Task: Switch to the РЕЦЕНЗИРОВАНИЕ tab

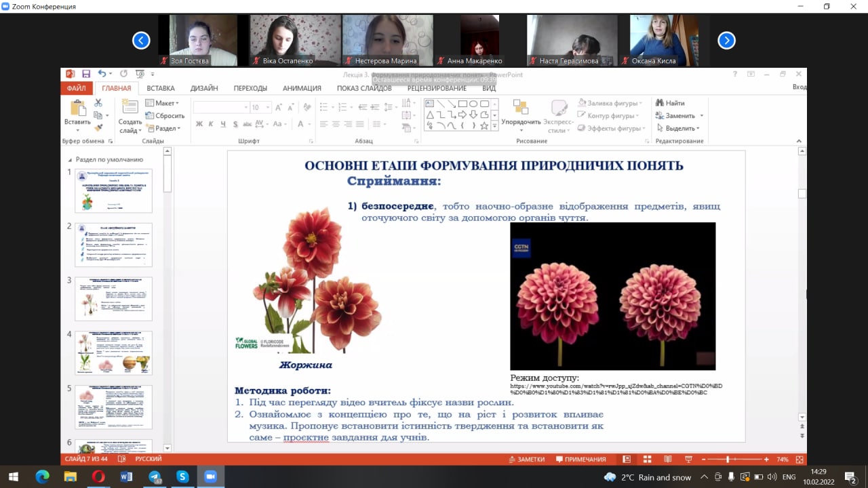Action: [x=437, y=88]
